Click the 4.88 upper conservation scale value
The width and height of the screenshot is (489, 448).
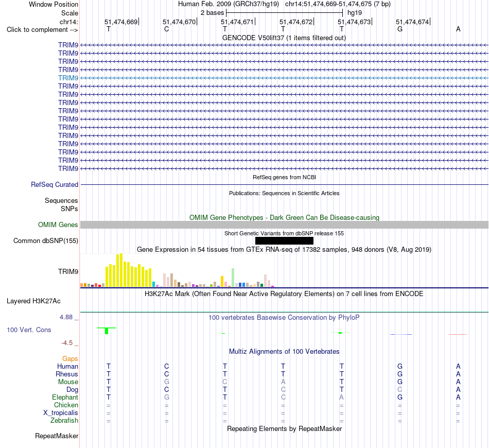click(x=66, y=317)
